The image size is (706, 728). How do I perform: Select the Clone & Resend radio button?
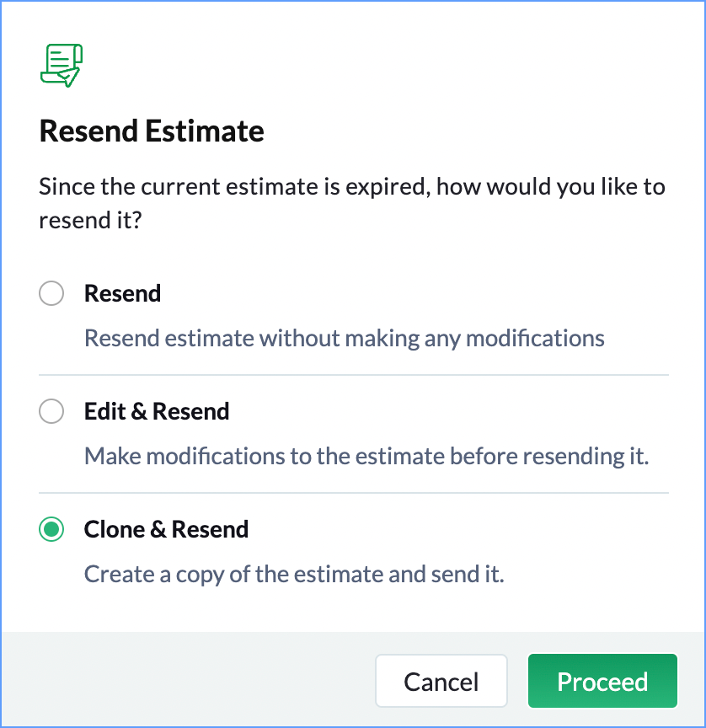[x=51, y=529]
